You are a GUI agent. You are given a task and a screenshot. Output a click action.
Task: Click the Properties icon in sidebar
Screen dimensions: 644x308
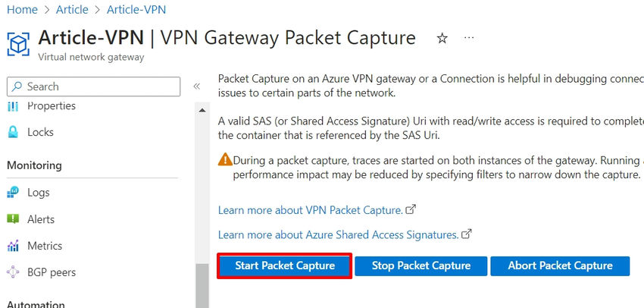coord(13,106)
